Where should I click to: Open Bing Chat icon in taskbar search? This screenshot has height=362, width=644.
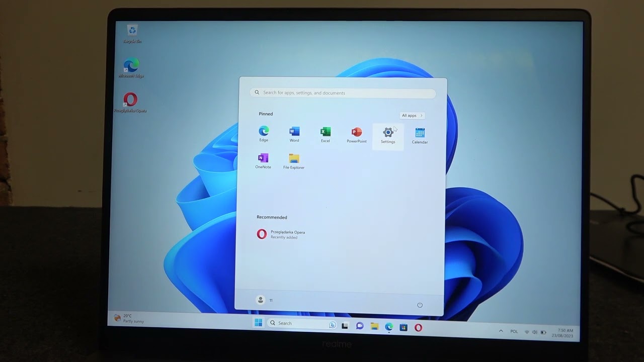pos(333,325)
